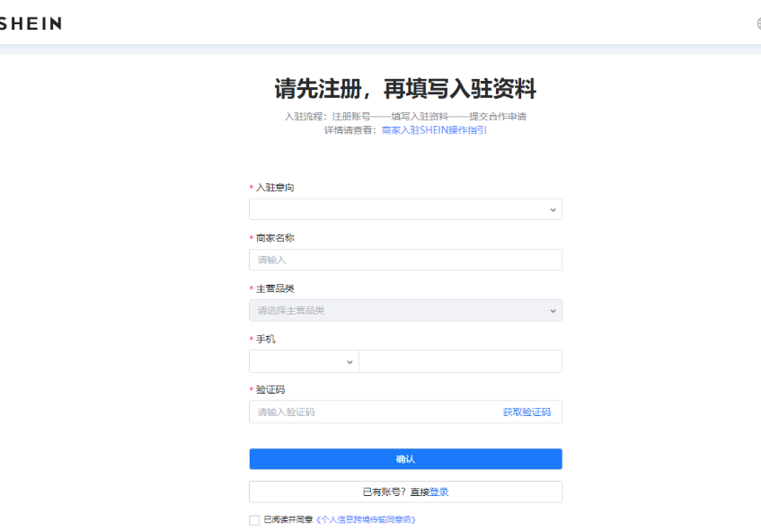Click the SHEIN logo
This screenshot has height=532, width=761.
click(x=30, y=23)
